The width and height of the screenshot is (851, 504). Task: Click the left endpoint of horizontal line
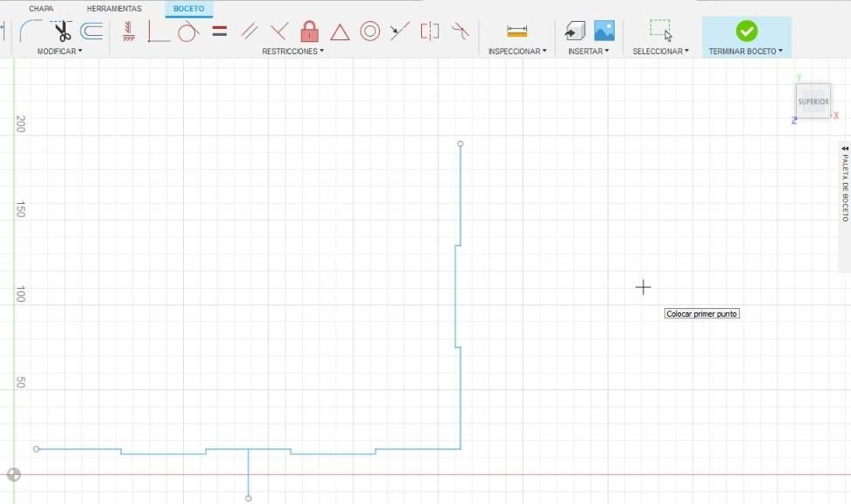(37, 449)
